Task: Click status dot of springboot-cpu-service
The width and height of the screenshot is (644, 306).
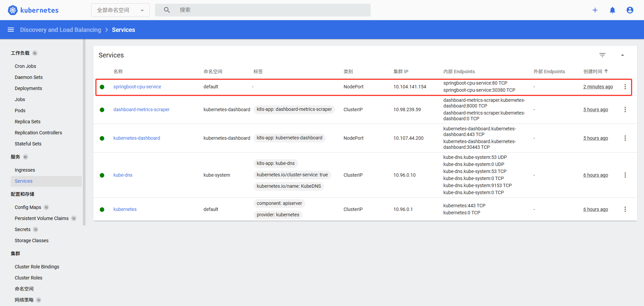Action: [102, 87]
